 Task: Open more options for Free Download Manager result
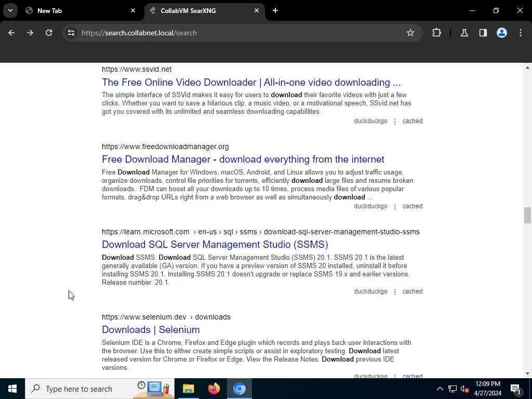click(395, 207)
